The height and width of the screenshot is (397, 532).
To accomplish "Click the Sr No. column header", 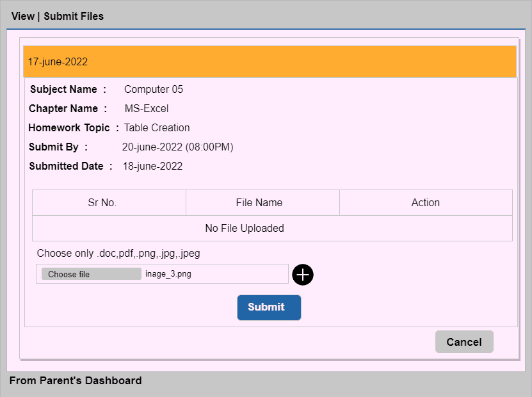I will click(x=109, y=202).
